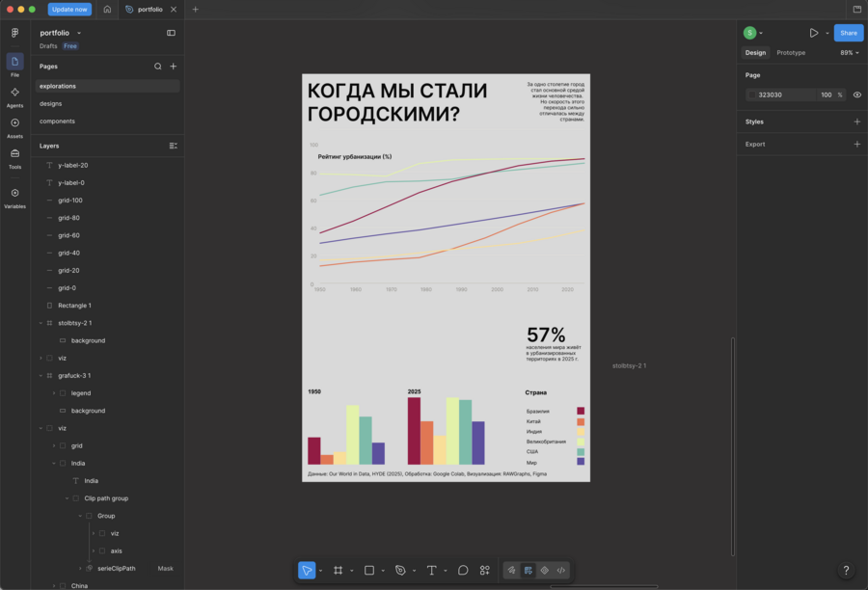Go to the Home screen

point(107,10)
